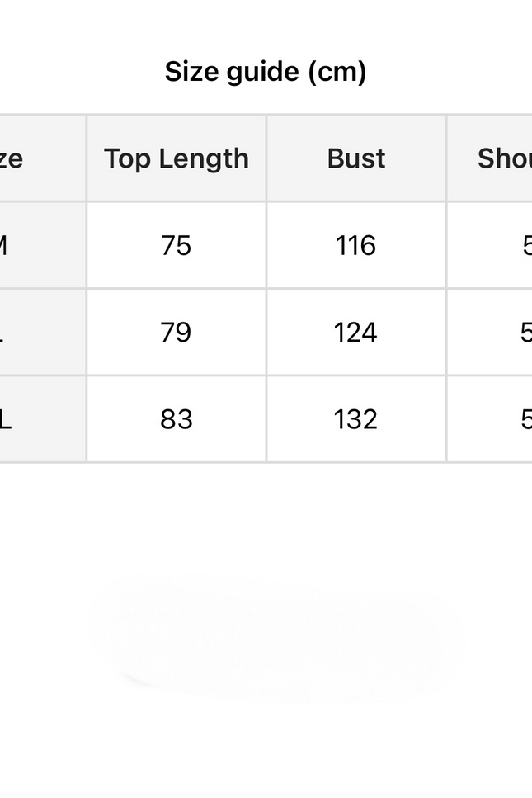Click the Shoulder value in the 83 row
Image resolution: width=532 pixels, height=798 pixels.
(x=525, y=419)
